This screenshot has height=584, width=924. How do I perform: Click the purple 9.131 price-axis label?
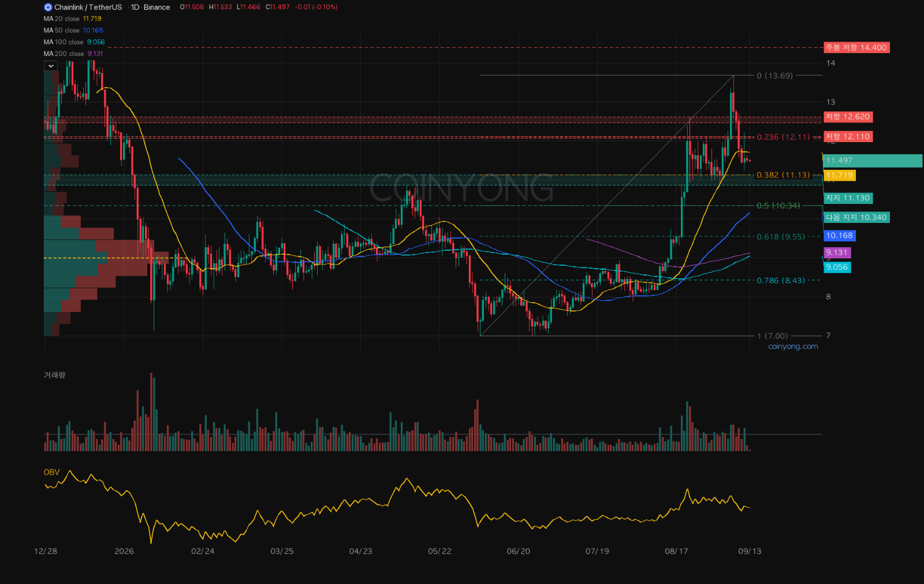point(837,252)
